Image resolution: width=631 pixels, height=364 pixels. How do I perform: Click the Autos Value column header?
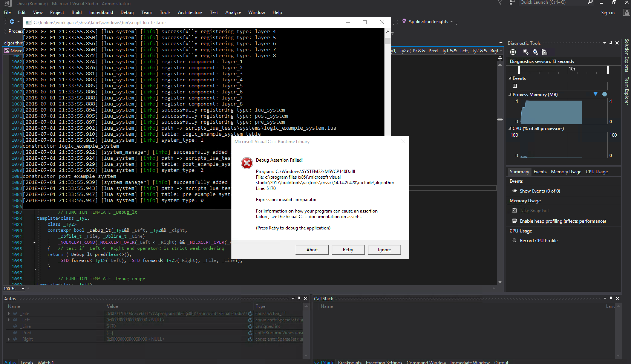click(180, 306)
